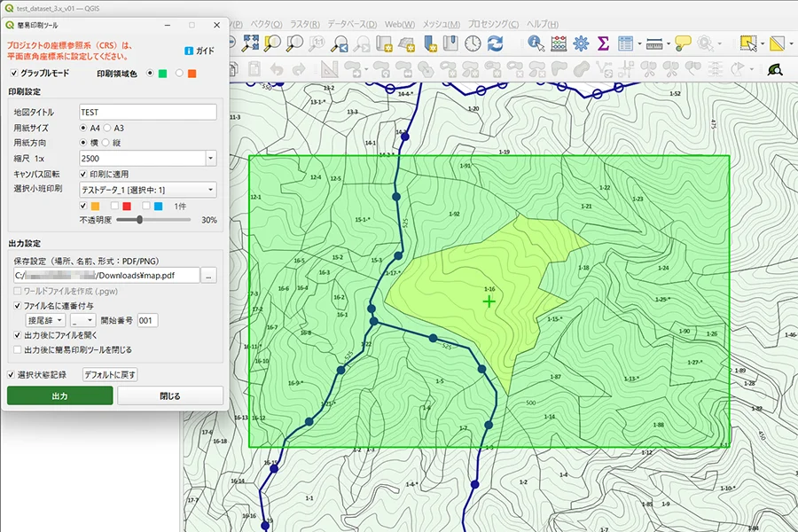The height and width of the screenshot is (532, 798).
Task: Open メッシュ(M) menu
Action: 442,24
